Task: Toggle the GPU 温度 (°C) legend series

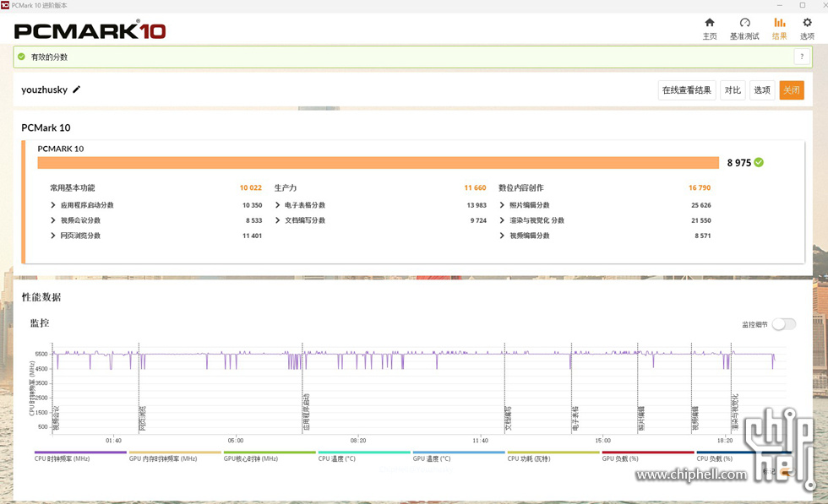Action: (x=458, y=456)
